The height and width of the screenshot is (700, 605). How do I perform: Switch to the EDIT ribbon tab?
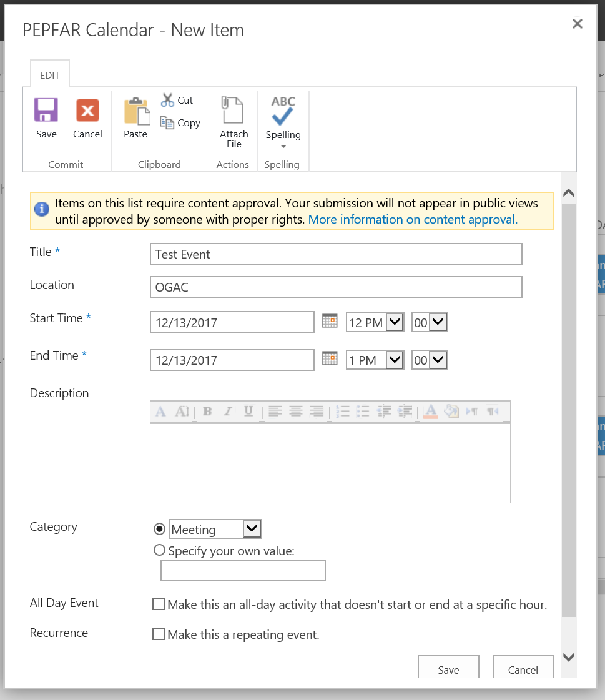tap(49, 75)
